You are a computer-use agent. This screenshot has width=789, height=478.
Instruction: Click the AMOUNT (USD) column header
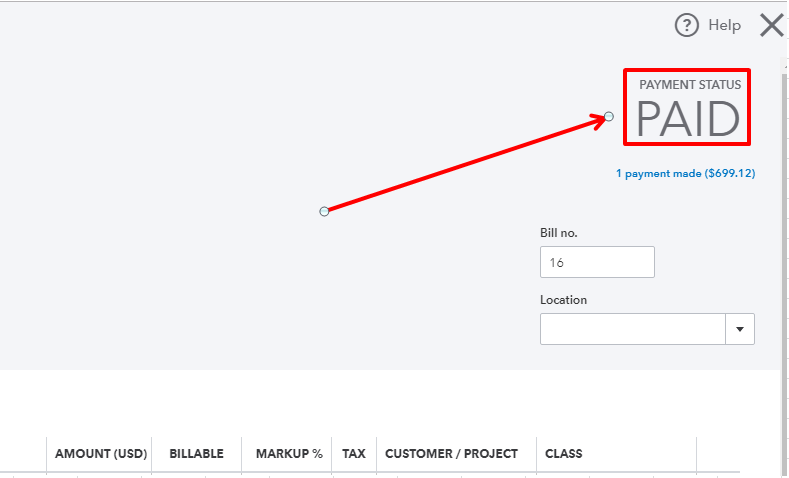coord(101,454)
